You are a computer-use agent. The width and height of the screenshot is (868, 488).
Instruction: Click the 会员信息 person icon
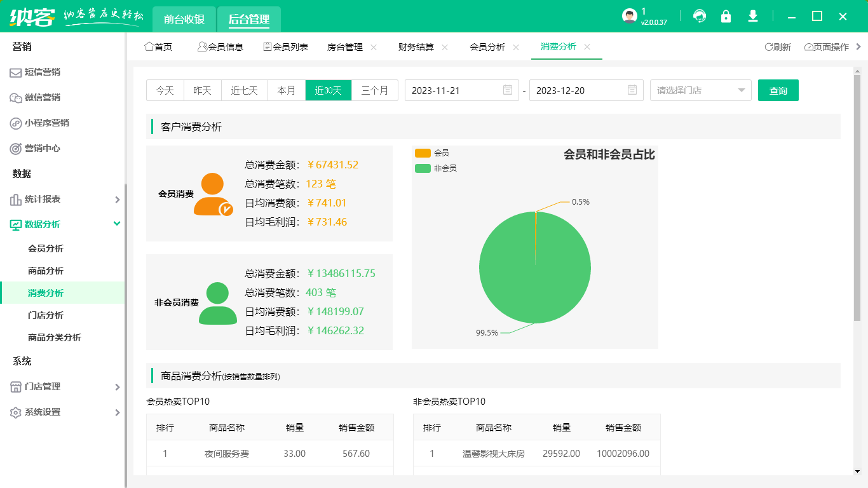(x=202, y=46)
